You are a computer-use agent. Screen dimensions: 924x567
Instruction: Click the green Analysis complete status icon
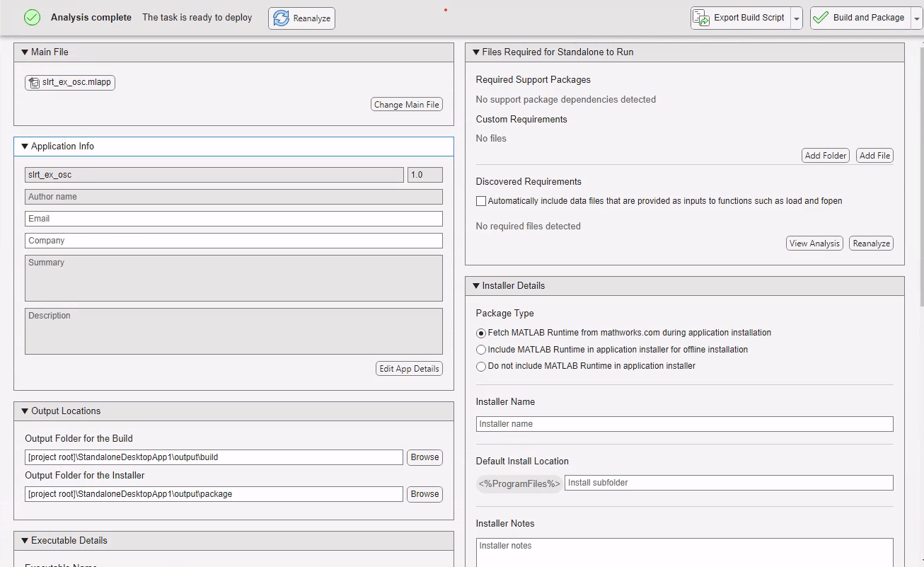[x=32, y=17]
